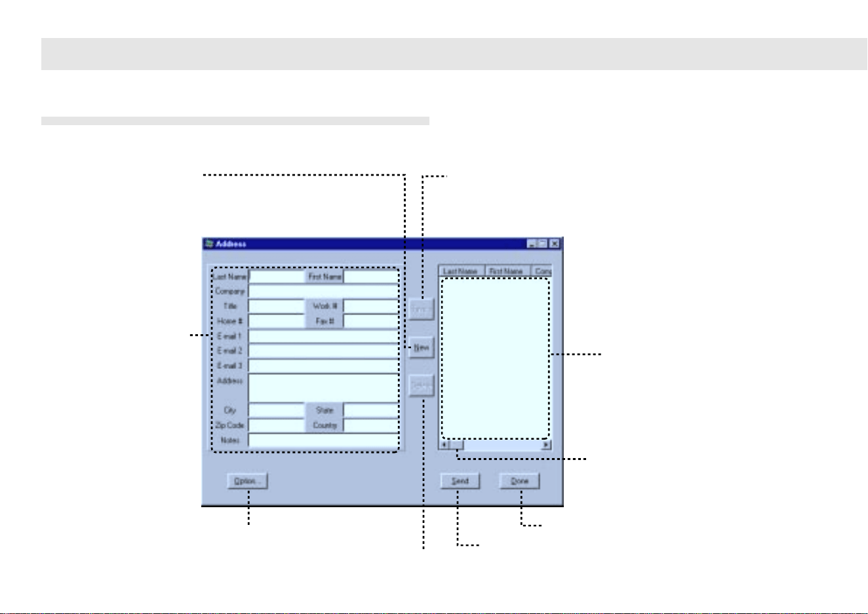Maximize the Address window

click(x=543, y=244)
